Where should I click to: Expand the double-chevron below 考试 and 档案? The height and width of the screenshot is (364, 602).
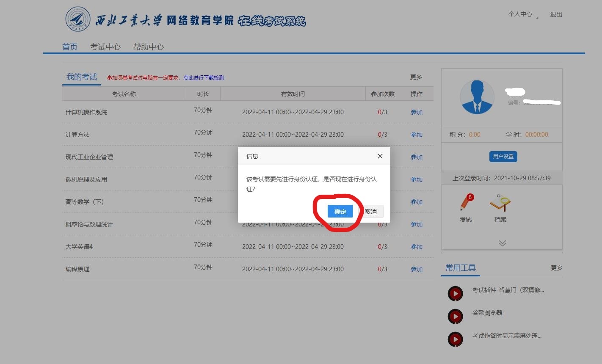(x=502, y=243)
